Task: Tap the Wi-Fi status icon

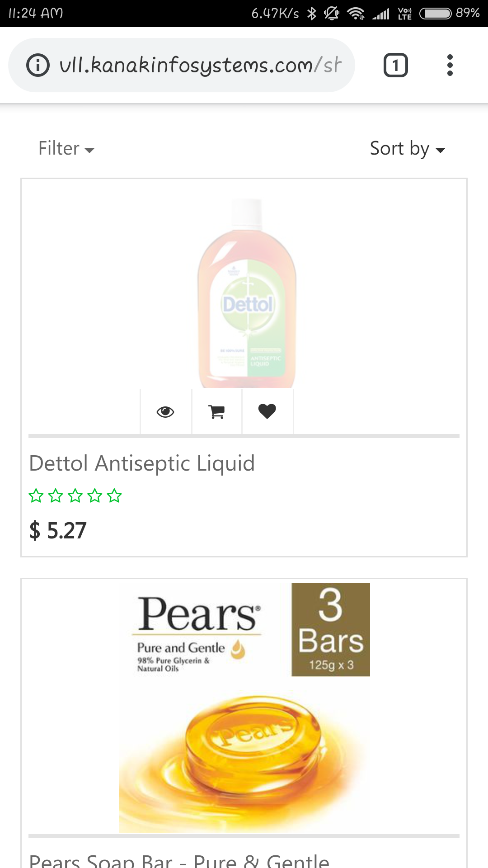Action: (356, 14)
